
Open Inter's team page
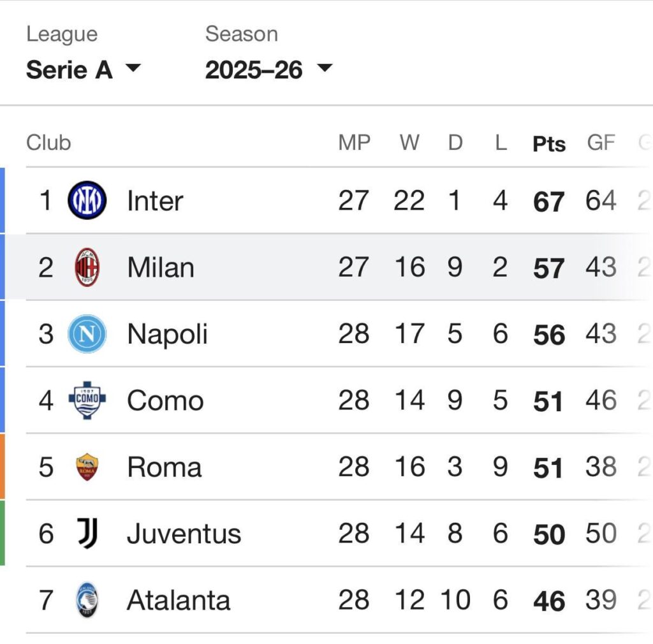(155, 200)
